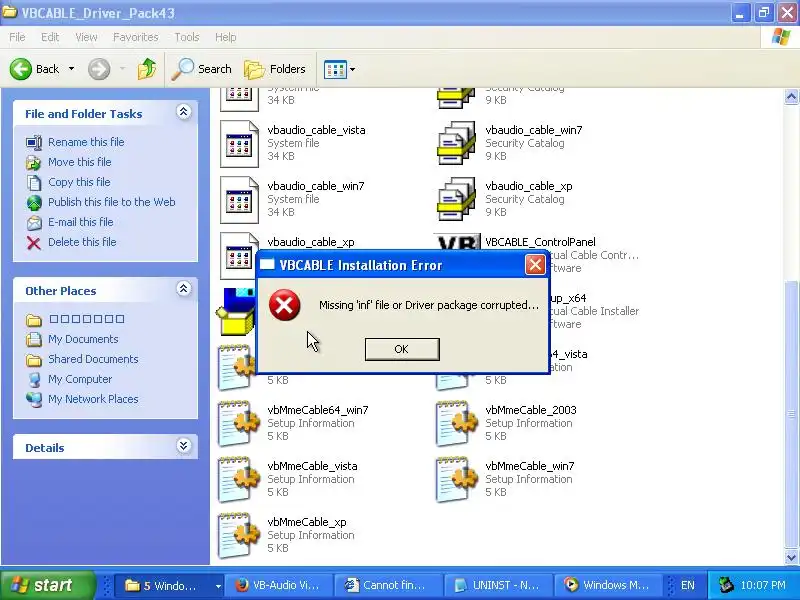Toggle the Folders pane button
The height and width of the screenshot is (600, 800).
coord(275,69)
